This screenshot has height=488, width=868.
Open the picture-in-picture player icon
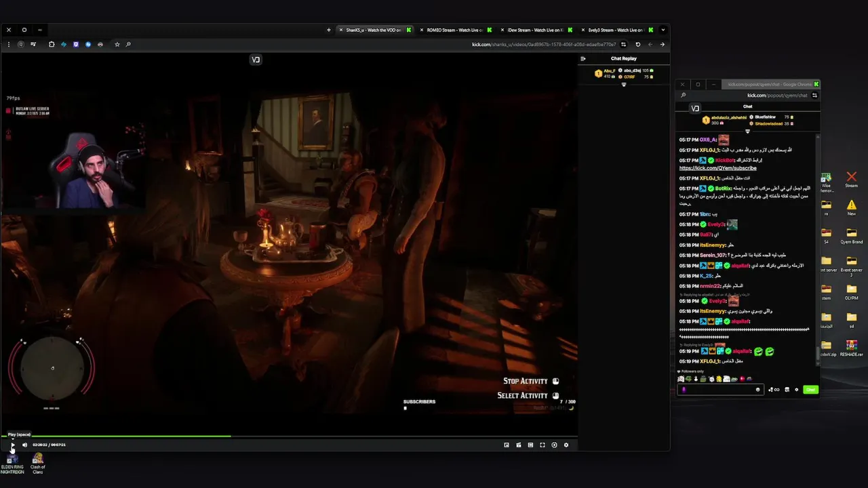tap(507, 445)
